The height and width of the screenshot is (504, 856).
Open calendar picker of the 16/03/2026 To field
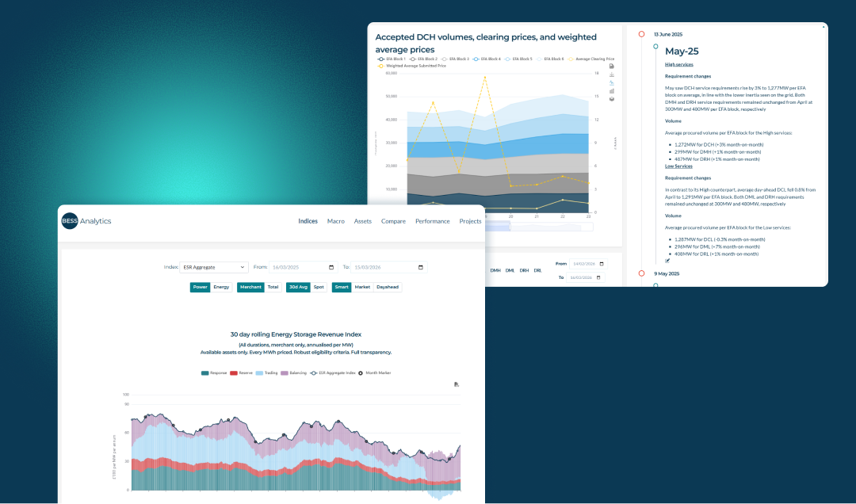pyautogui.click(x=598, y=277)
